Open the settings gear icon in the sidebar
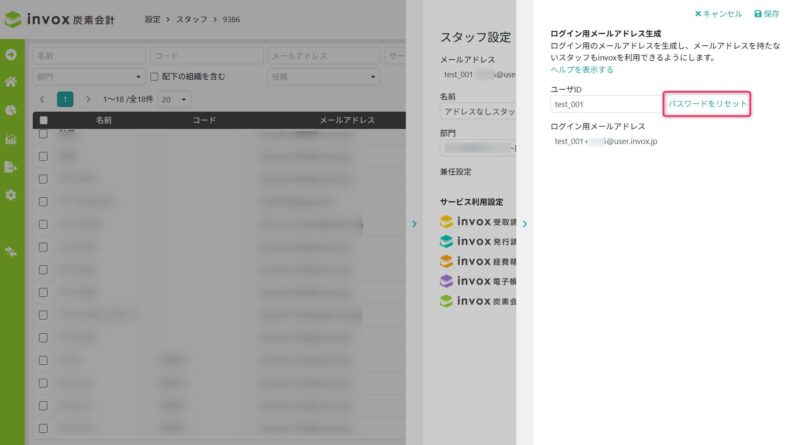This screenshot has height=445, width=800. [x=11, y=195]
